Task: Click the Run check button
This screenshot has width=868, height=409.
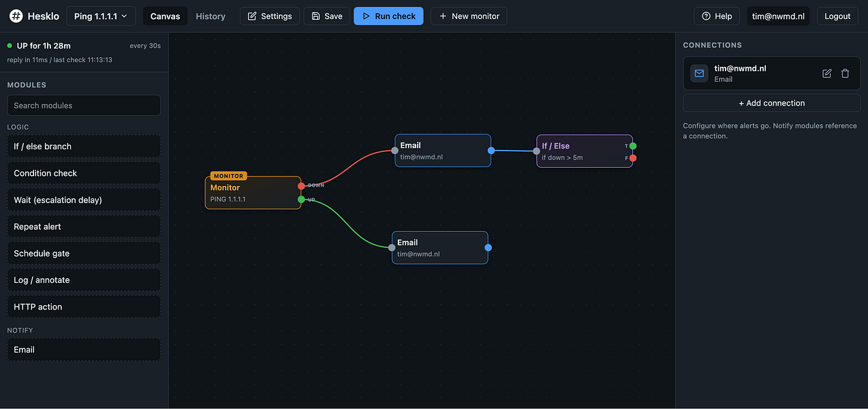Action: (388, 16)
